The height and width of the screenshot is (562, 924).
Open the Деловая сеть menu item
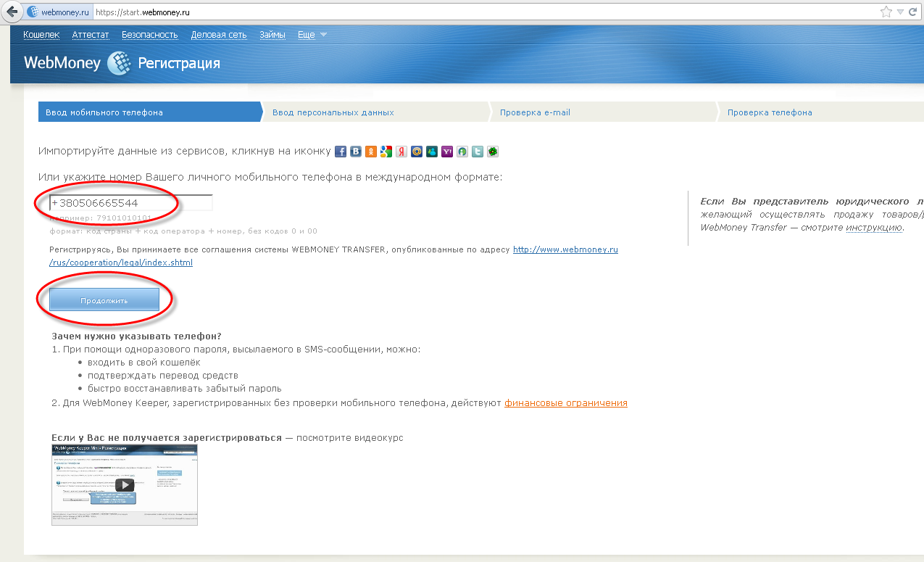(219, 35)
